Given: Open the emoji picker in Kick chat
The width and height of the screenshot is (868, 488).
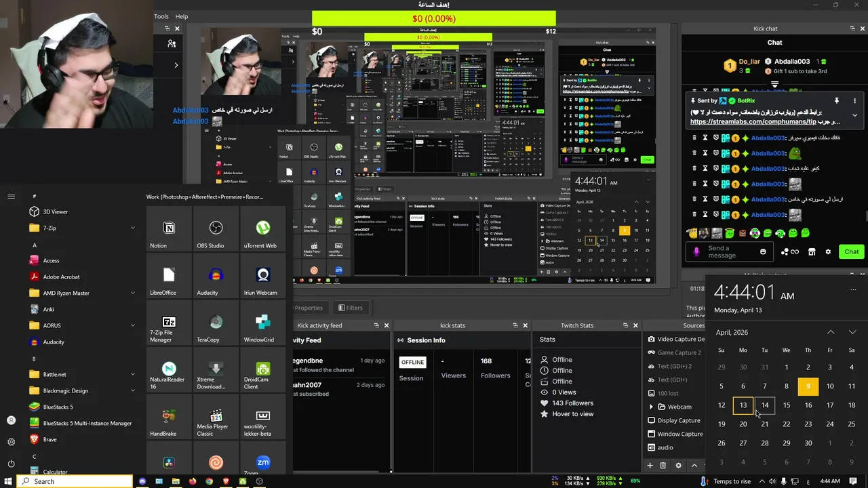Looking at the screenshot, I should [x=763, y=251].
